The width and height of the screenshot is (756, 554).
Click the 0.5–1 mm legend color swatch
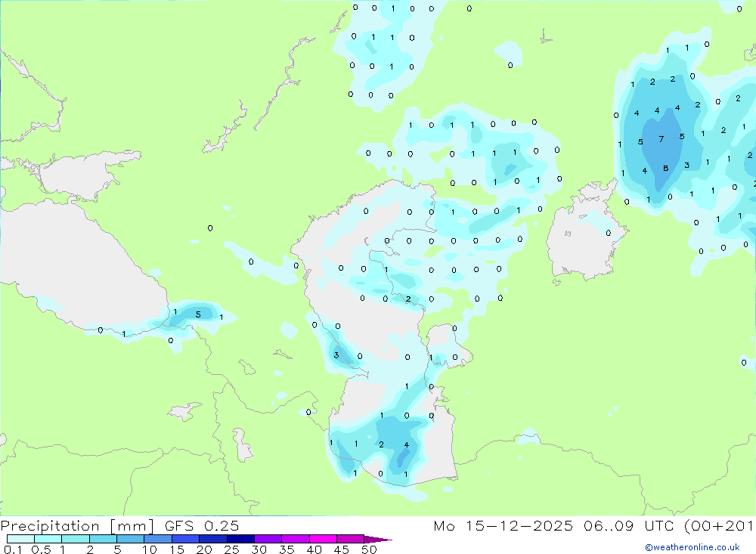pos(48,539)
